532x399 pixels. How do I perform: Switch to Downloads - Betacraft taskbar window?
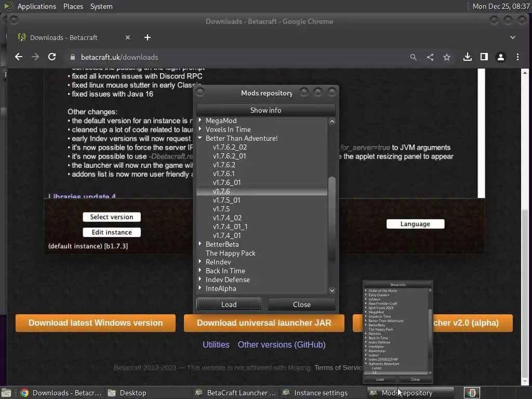pyautogui.click(x=61, y=393)
